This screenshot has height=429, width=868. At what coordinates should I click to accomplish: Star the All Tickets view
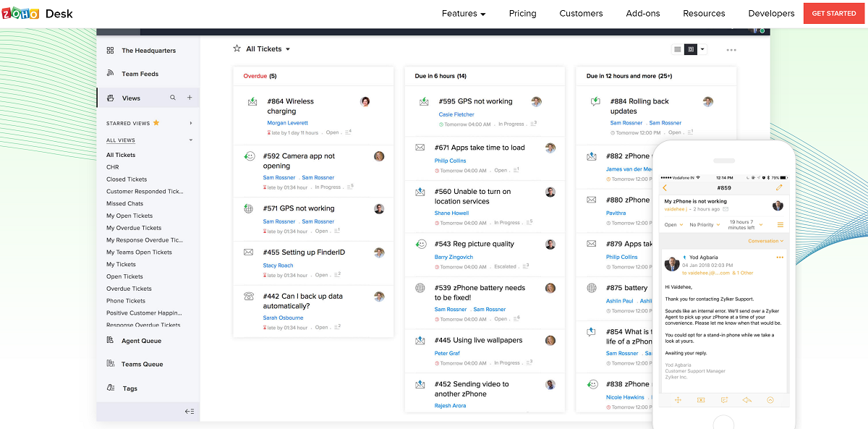237,48
